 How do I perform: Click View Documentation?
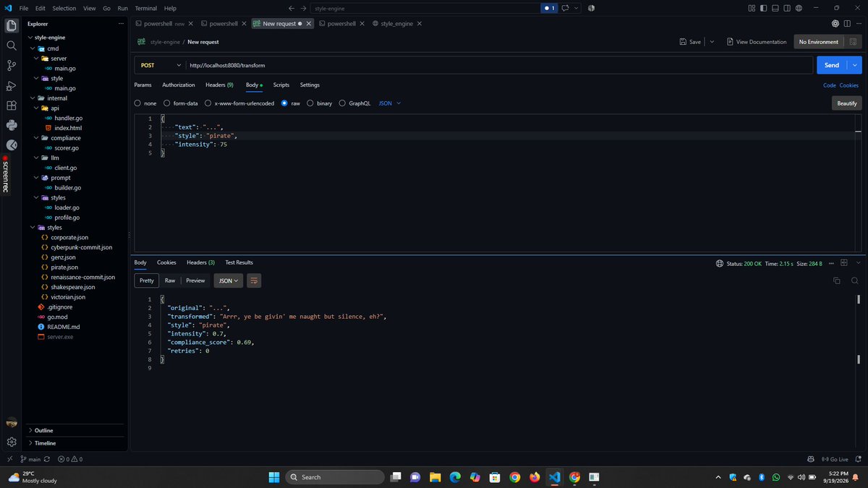pos(757,42)
